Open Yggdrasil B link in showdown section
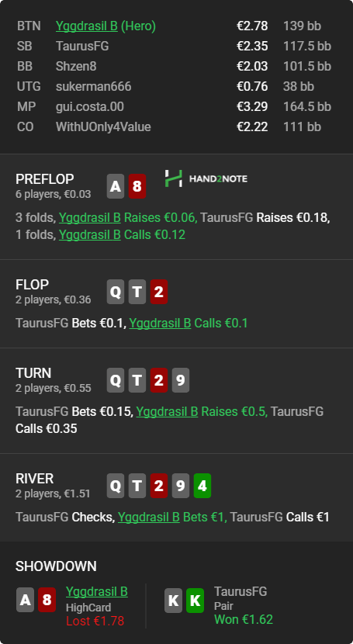 pyautogui.click(x=97, y=591)
